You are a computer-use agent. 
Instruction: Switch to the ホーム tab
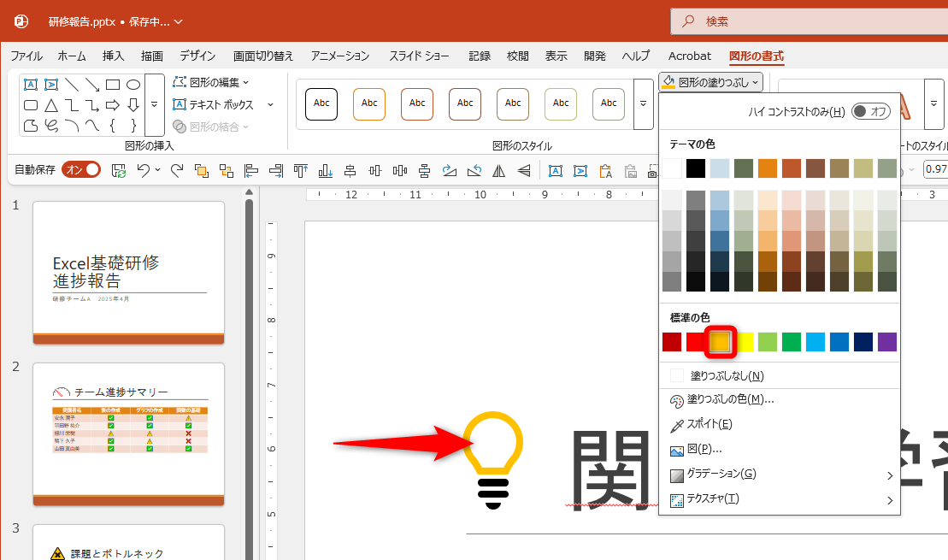click(x=71, y=56)
